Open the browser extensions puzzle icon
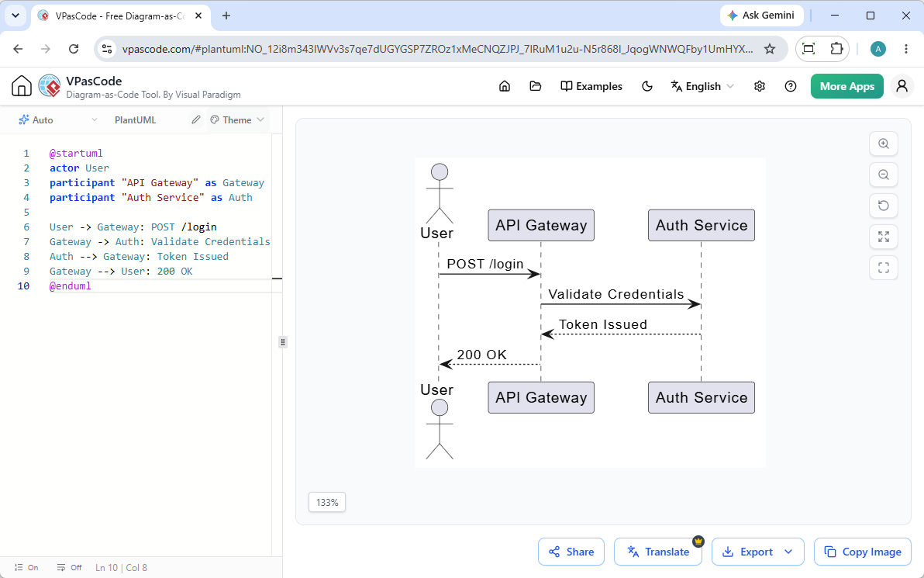 pos(836,49)
